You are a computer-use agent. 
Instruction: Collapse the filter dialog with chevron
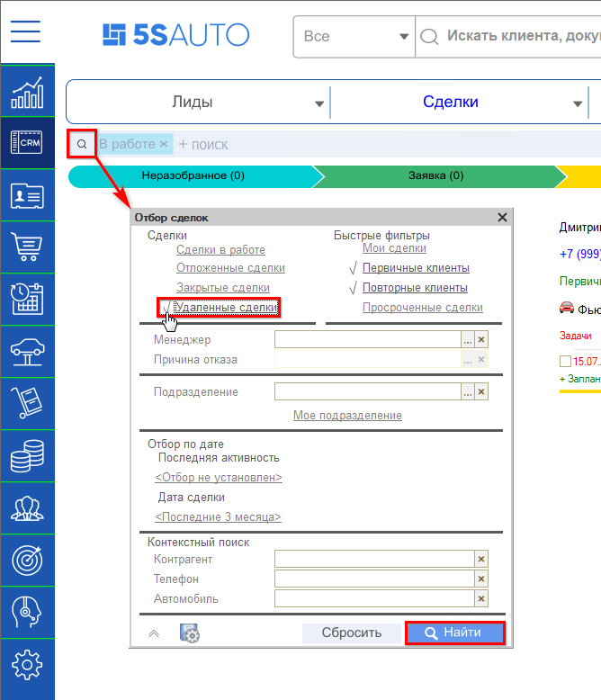pos(154,633)
